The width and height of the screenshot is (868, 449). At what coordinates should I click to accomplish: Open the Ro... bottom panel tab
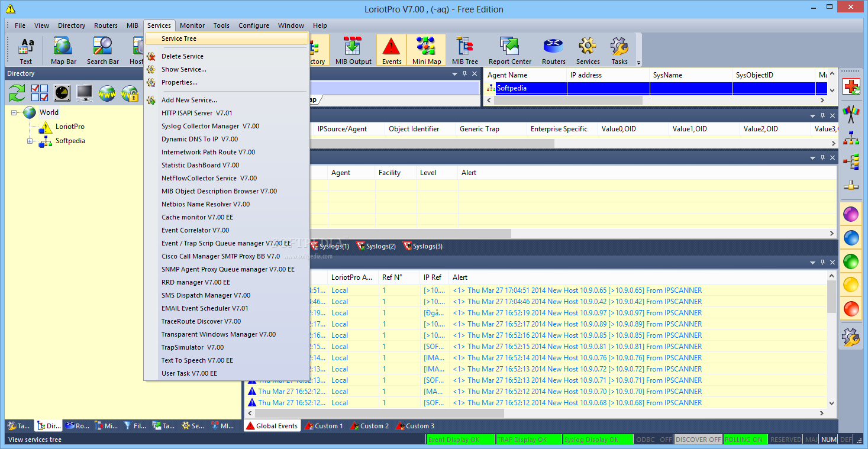pyautogui.click(x=78, y=426)
